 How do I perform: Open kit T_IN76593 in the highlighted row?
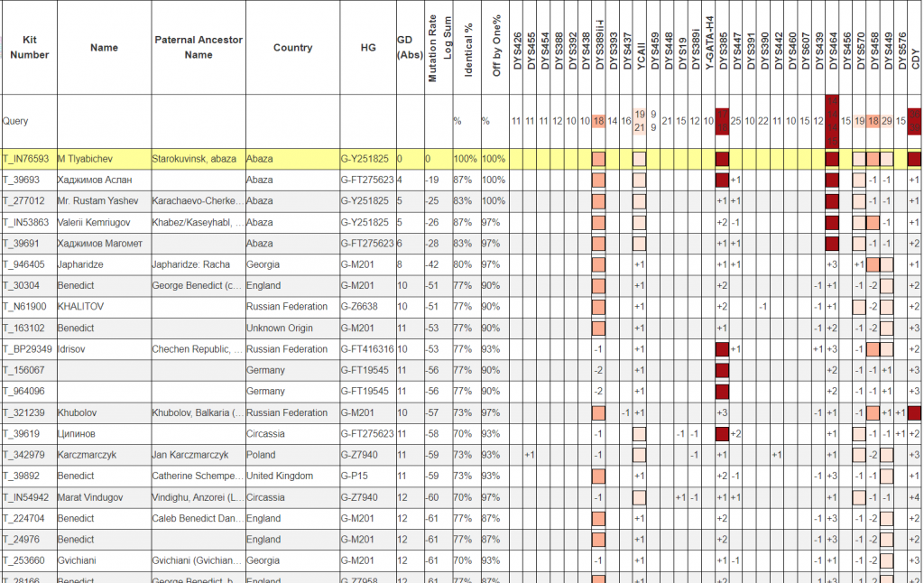[25, 159]
